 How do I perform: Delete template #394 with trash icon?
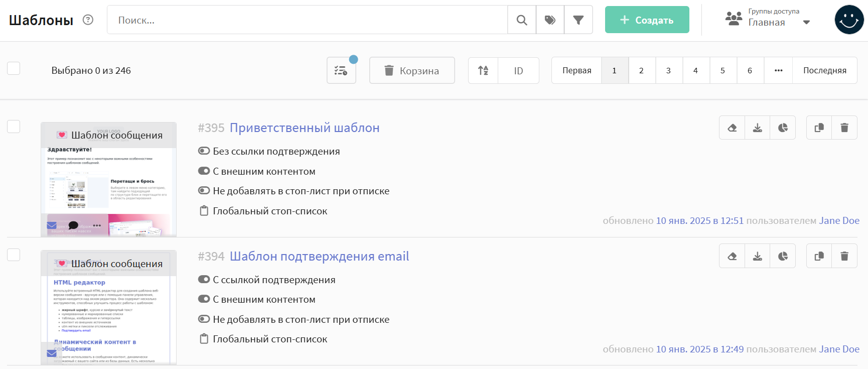click(844, 256)
